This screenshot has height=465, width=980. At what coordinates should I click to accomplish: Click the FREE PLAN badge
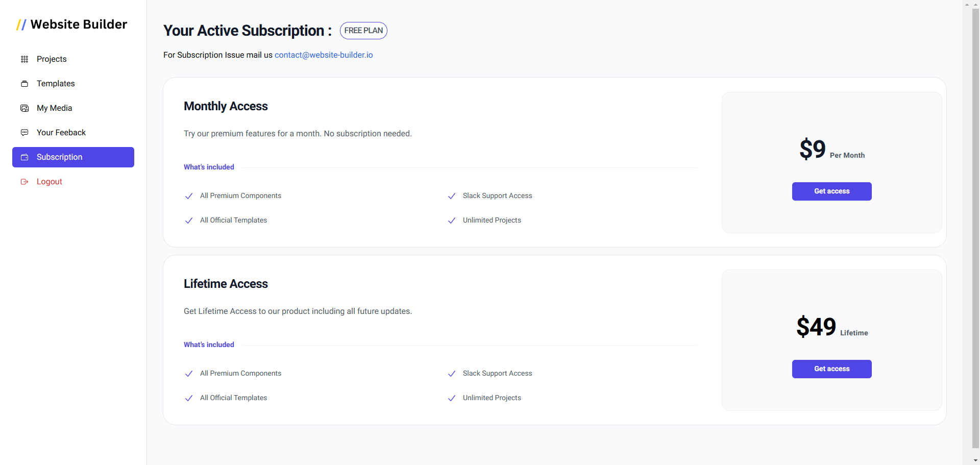point(363,31)
